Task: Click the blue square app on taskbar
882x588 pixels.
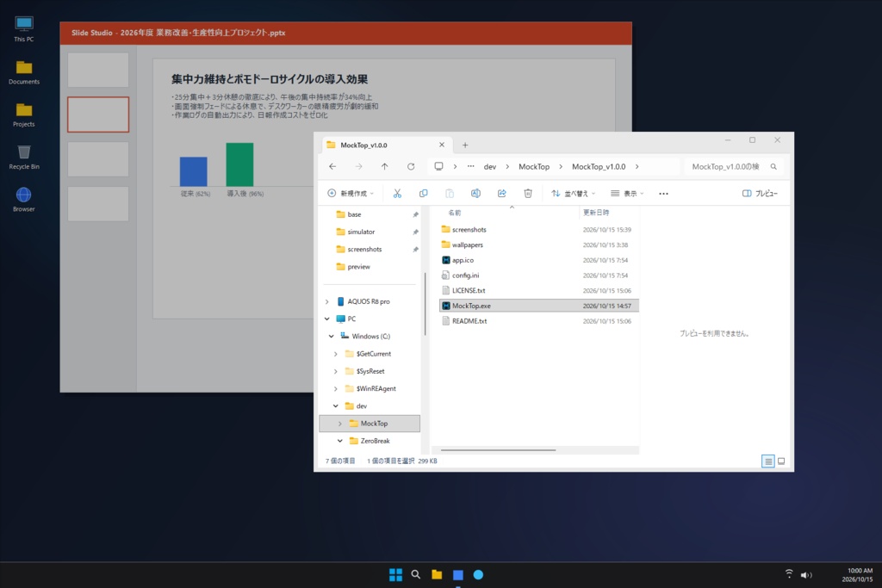Action: click(458, 574)
